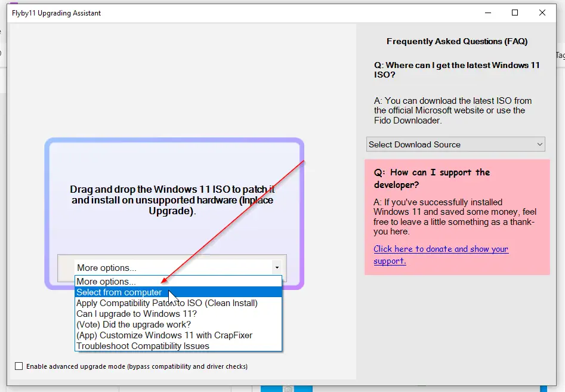Select 'Can I upgrade to Windows 11?' option
The height and width of the screenshot is (392, 565).
click(178, 314)
